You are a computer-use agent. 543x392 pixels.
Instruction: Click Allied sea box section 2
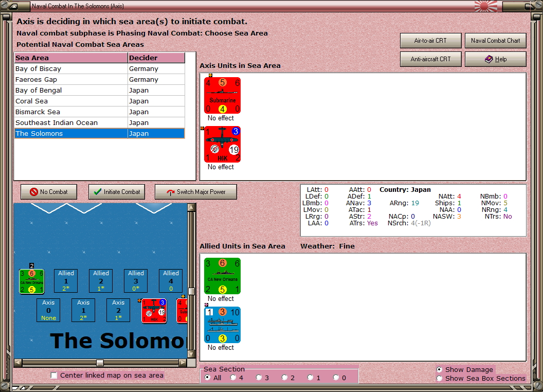click(x=101, y=281)
